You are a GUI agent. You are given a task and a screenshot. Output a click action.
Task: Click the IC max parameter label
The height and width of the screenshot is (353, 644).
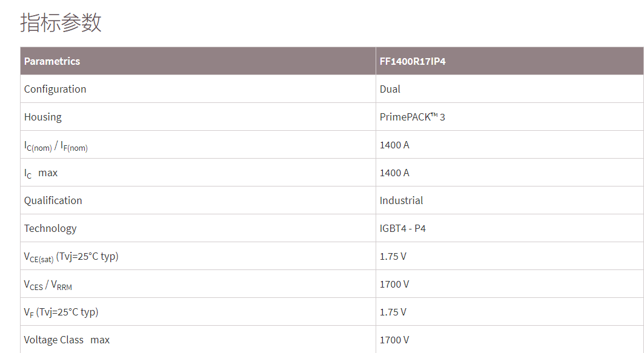[x=41, y=173]
